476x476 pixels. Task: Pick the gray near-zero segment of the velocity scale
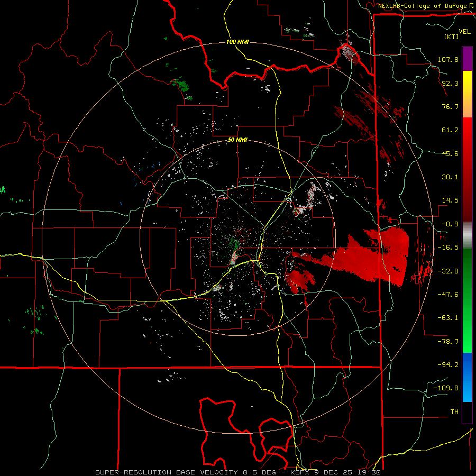pyautogui.click(x=467, y=235)
